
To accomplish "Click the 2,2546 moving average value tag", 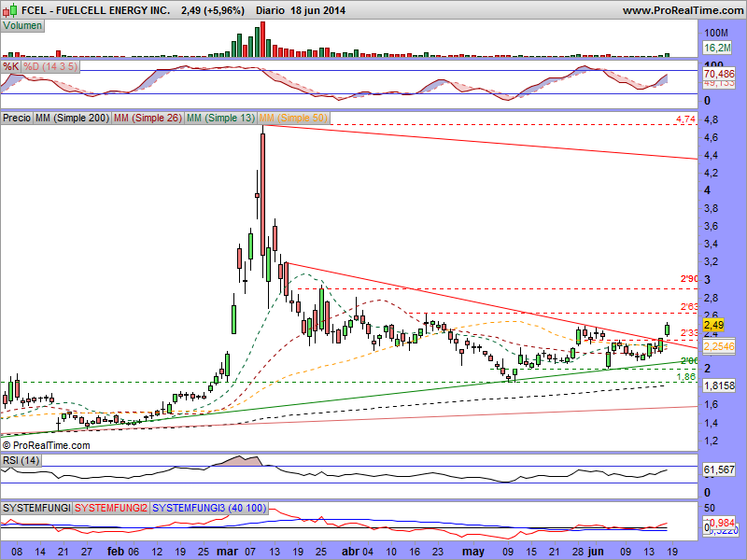I will (x=719, y=346).
